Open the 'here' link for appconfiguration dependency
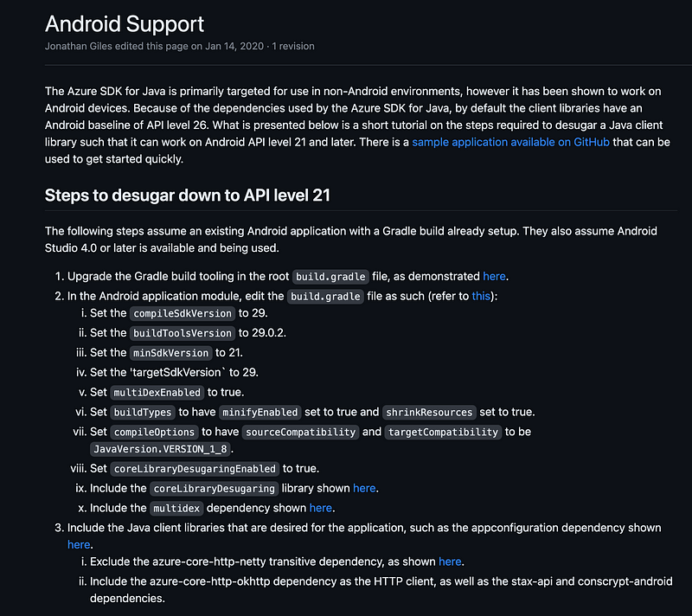 click(x=79, y=544)
